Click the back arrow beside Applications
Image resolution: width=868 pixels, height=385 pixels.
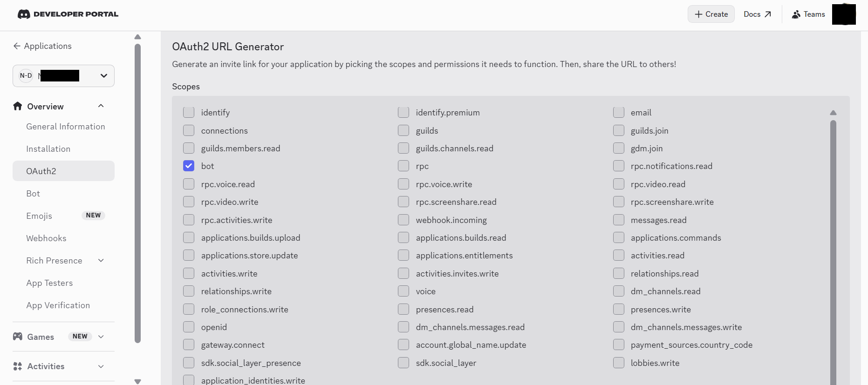point(17,46)
